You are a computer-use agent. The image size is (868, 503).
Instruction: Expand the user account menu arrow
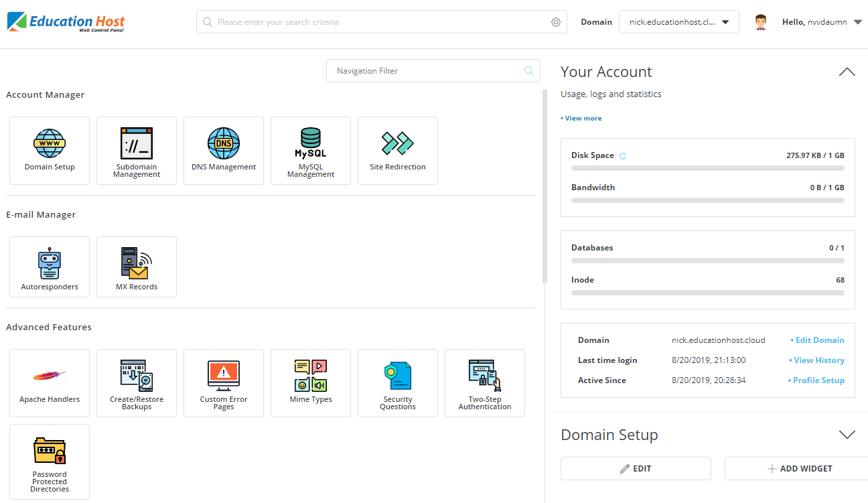[x=858, y=22]
